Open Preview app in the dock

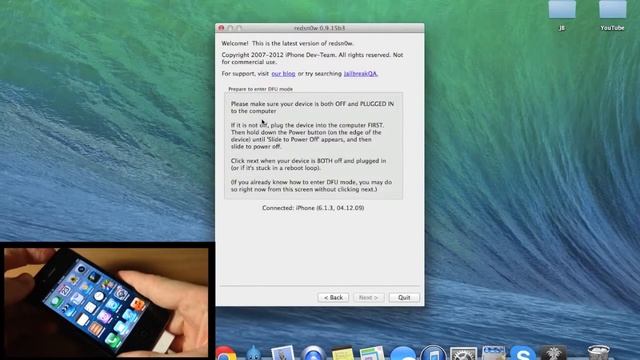coord(283,353)
